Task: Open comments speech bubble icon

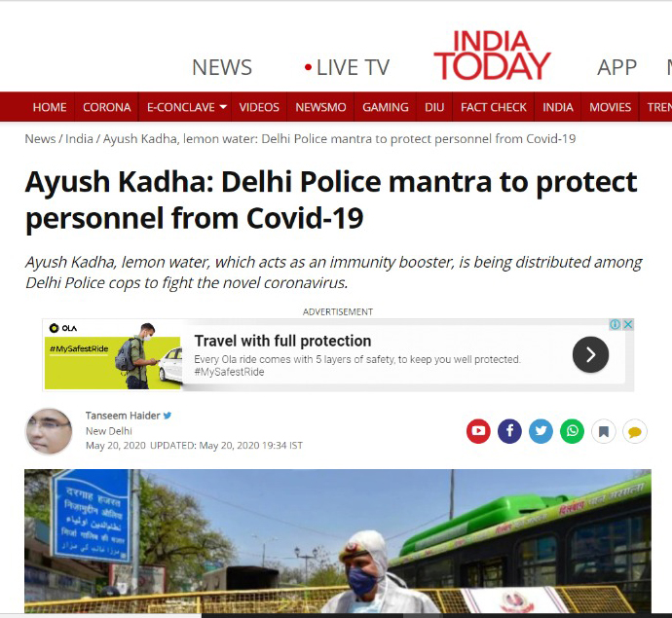Action: click(x=635, y=431)
